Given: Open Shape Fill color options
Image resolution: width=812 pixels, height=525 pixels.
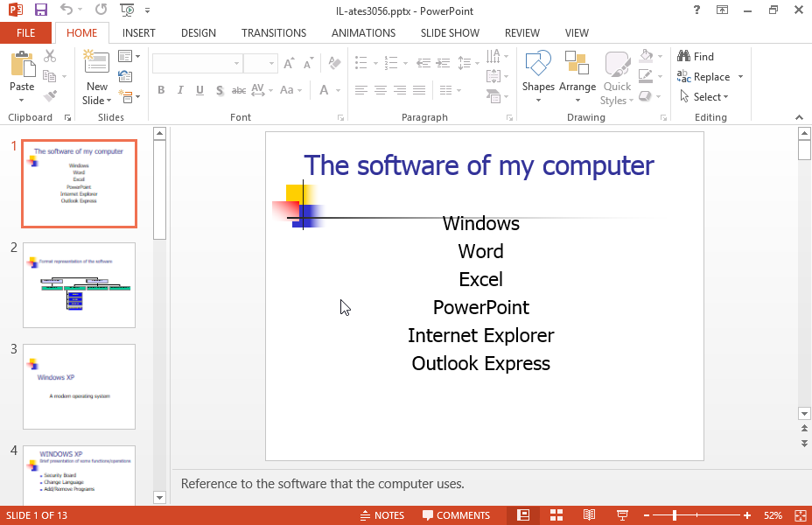Looking at the screenshot, I should coord(650,55).
